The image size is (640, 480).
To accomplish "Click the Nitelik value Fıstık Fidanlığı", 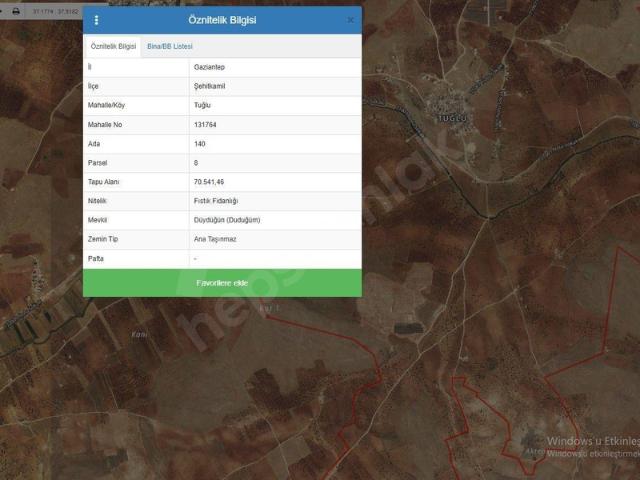I will tap(216, 201).
